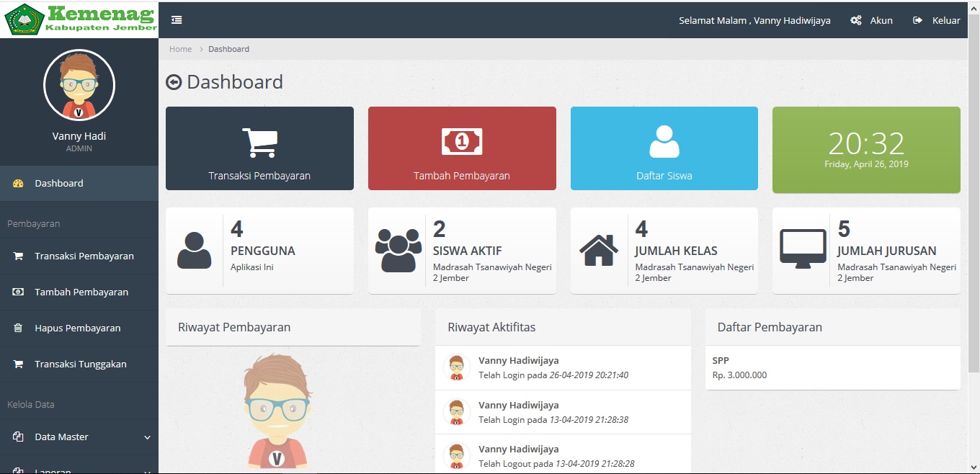Toggle the sidebar with the hamburger icon
The height and width of the screenshot is (474, 980).
[177, 20]
